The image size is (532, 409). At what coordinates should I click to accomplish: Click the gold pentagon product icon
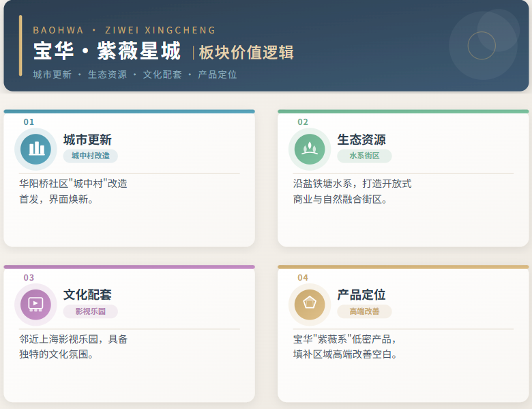pyautogui.click(x=310, y=305)
